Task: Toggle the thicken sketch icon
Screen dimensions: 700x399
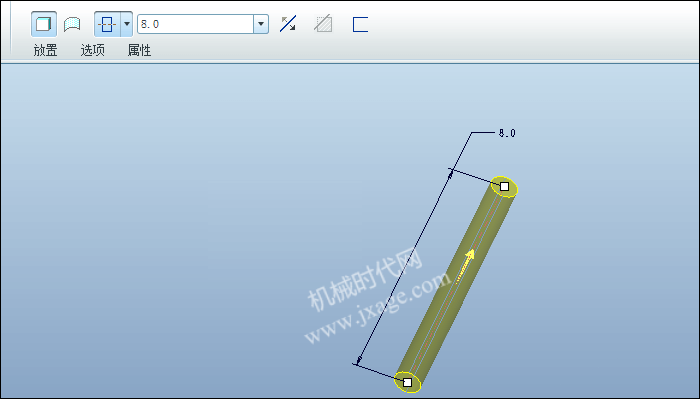Action: click(x=360, y=24)
